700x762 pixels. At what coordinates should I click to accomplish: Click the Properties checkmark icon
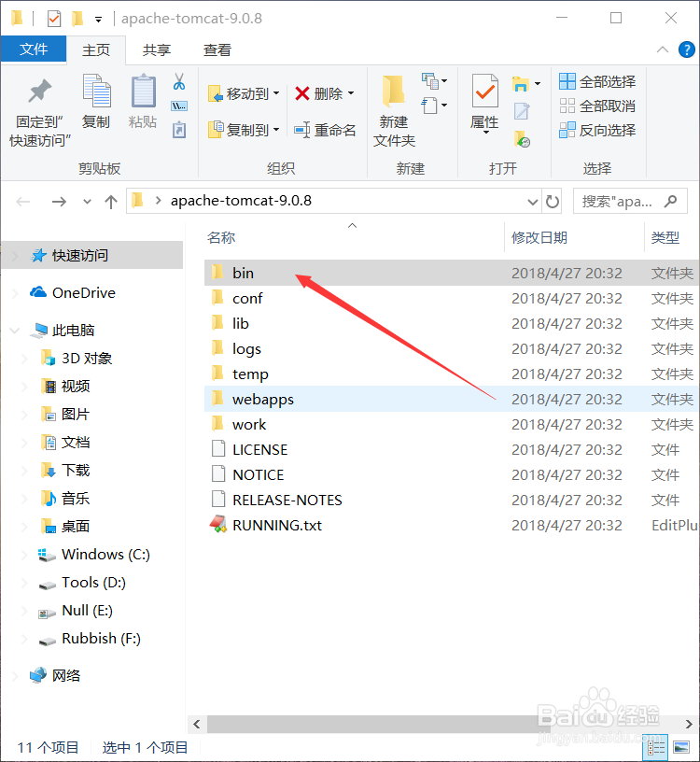pos(484,91)
